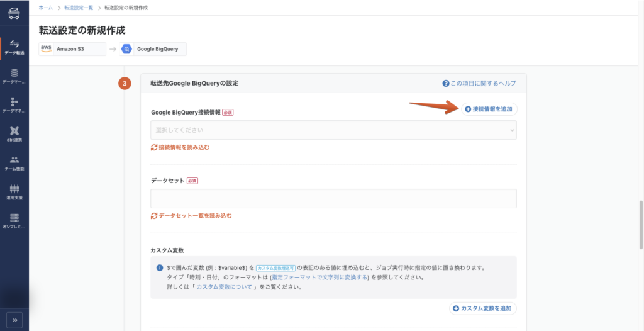The width and height of the screenshot is (644, 331).
Task: Open the Google BigQuery接続情報 dropdown
Action: [x=333, y=130]
